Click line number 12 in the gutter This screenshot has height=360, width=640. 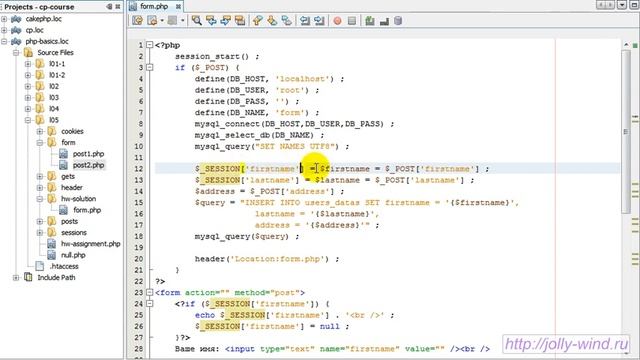pyautogui.click(x=139, y=169)
